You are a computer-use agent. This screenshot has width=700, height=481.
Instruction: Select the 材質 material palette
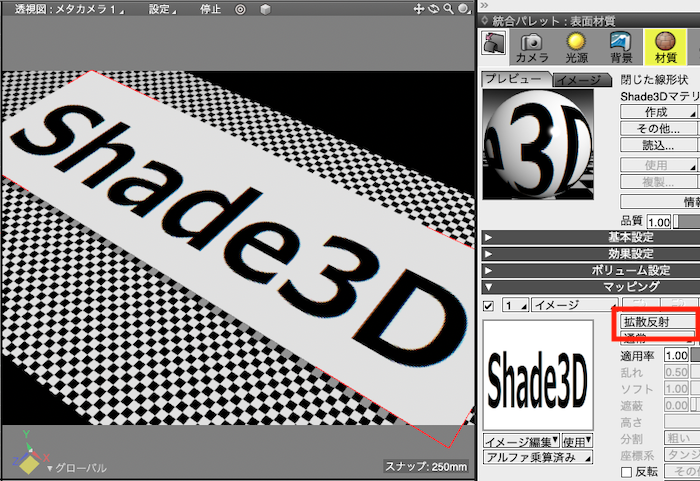(665, 47)
